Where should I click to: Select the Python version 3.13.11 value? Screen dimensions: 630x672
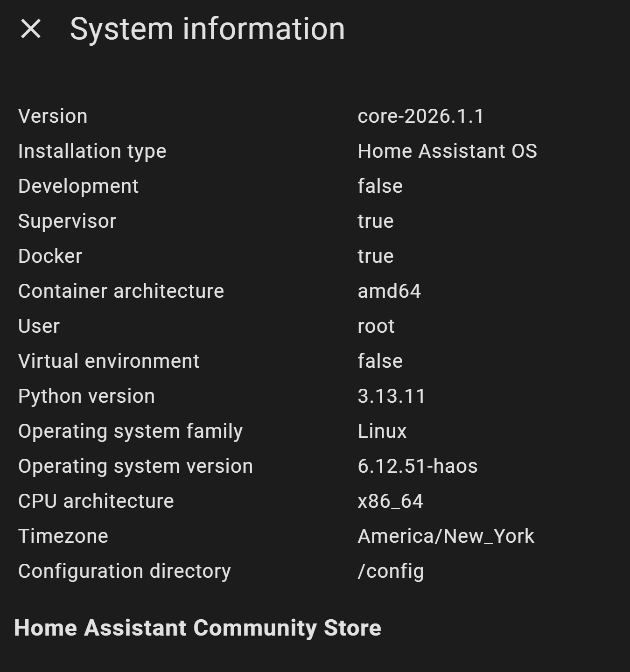point(392,396)
